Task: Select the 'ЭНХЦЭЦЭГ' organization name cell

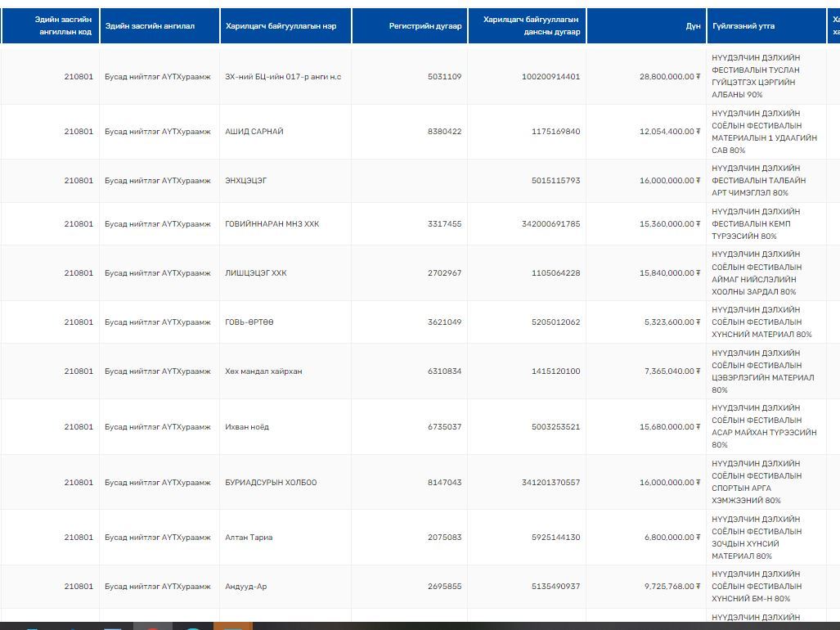Action: 246,181
